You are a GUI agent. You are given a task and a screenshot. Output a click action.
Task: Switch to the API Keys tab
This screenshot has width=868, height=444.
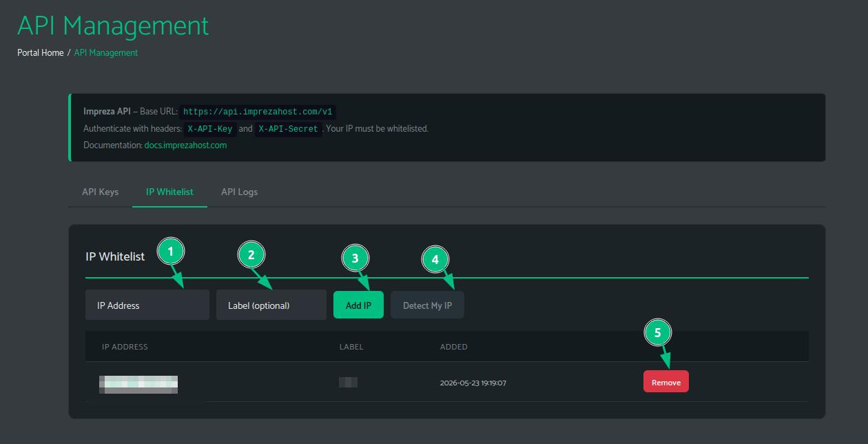(100, 192)
